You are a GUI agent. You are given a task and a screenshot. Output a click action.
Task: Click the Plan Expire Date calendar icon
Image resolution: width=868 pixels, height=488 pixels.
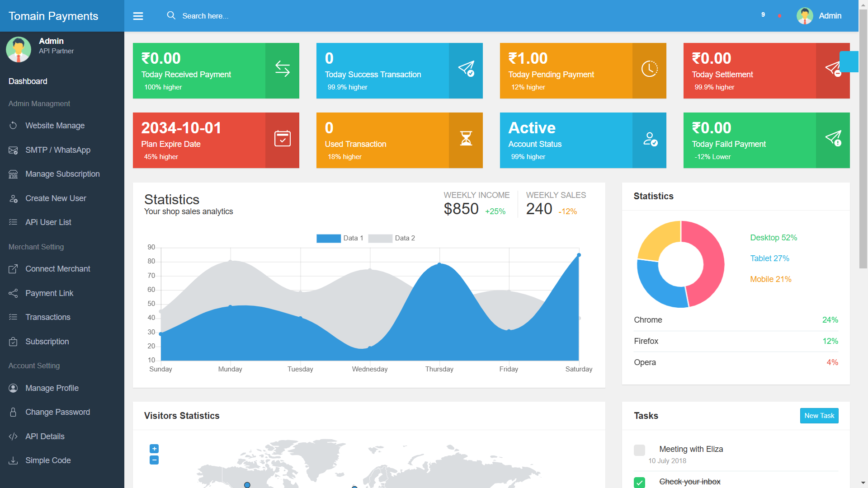[x=282, y=139]
